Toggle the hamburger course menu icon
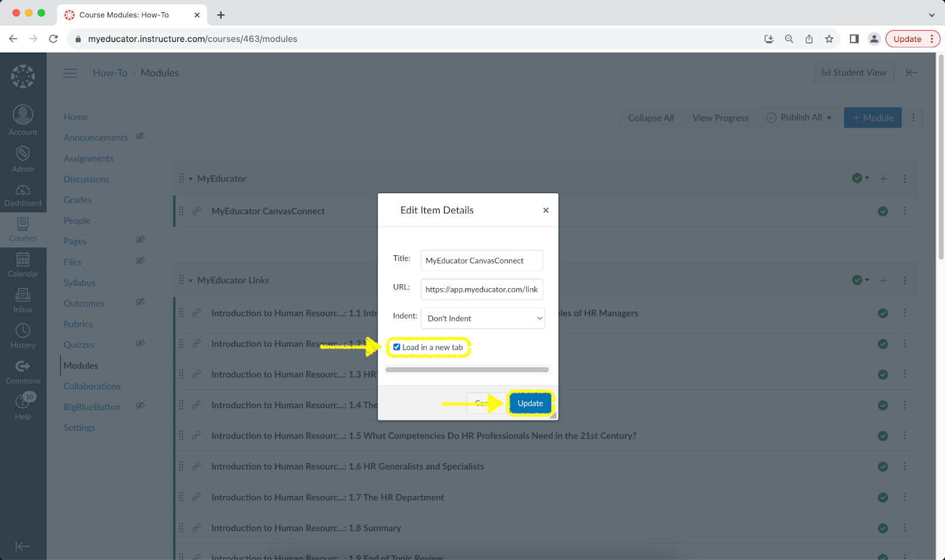Image resolution: width=945 pixels, height=560 pixels. [70, 73]
